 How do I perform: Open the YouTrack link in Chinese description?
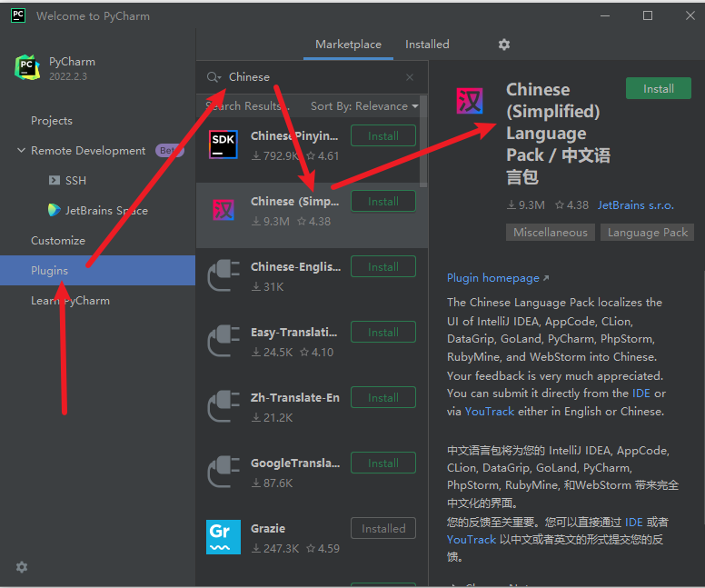point(472,540)
